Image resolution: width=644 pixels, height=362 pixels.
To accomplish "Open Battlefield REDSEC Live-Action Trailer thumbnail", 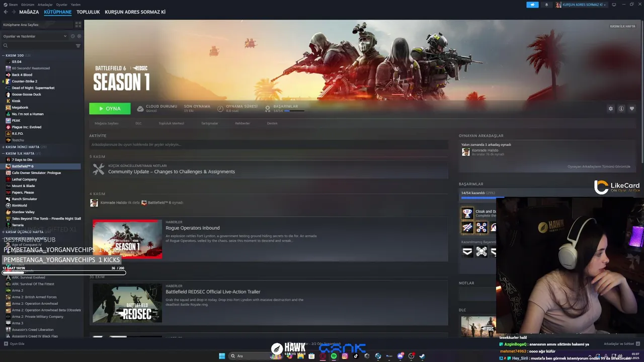I will pos(127,303).
